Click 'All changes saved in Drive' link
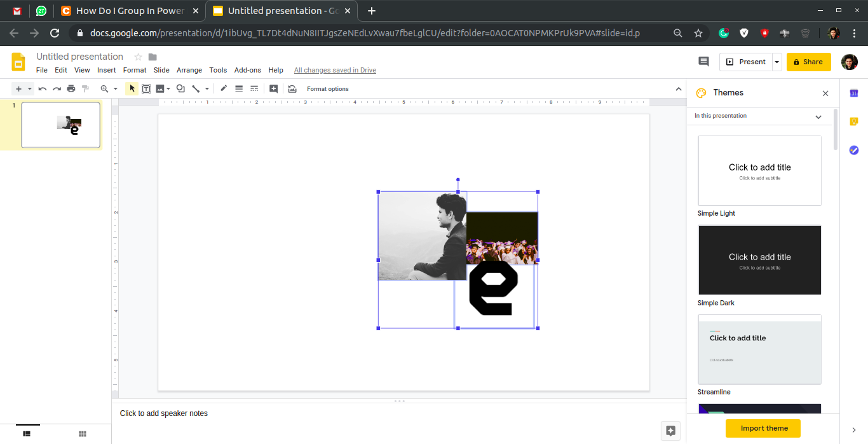 pos(335,70)
